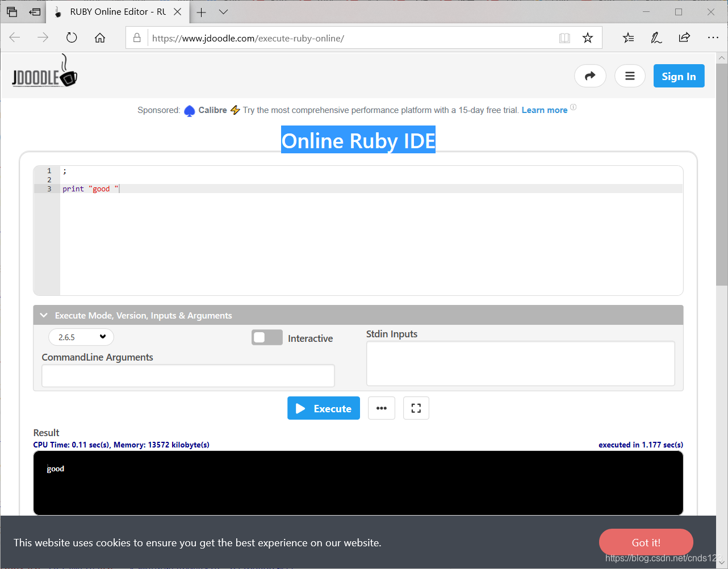Click inside the CommandLine Arguments field
728x569 pixels.
187,375
